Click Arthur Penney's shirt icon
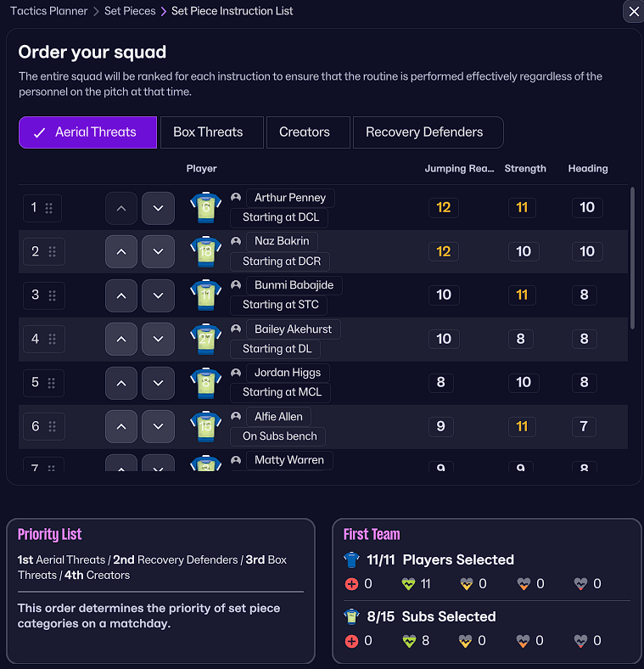 tap(205, 208)
